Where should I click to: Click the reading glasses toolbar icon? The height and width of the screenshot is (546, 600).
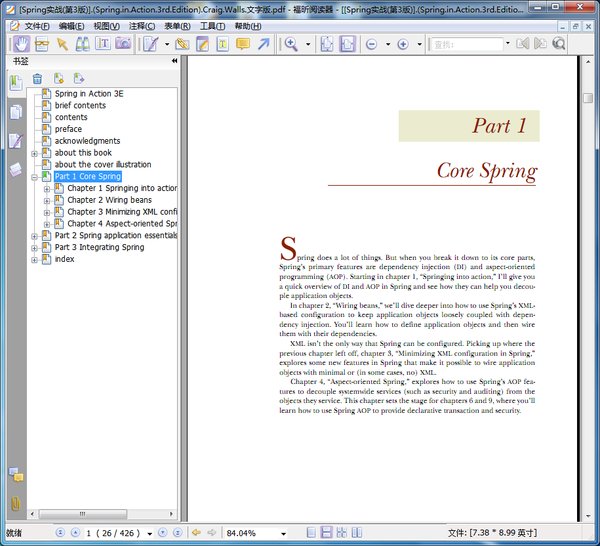pyautogui.click(x=42, y=44)
